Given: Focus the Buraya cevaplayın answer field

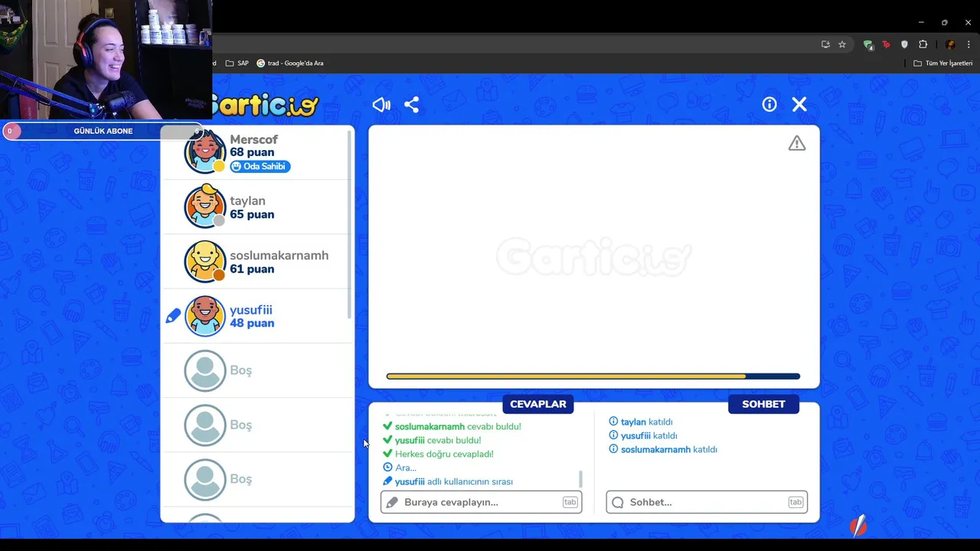Looking at the screenshot, I should coord(481,502).
